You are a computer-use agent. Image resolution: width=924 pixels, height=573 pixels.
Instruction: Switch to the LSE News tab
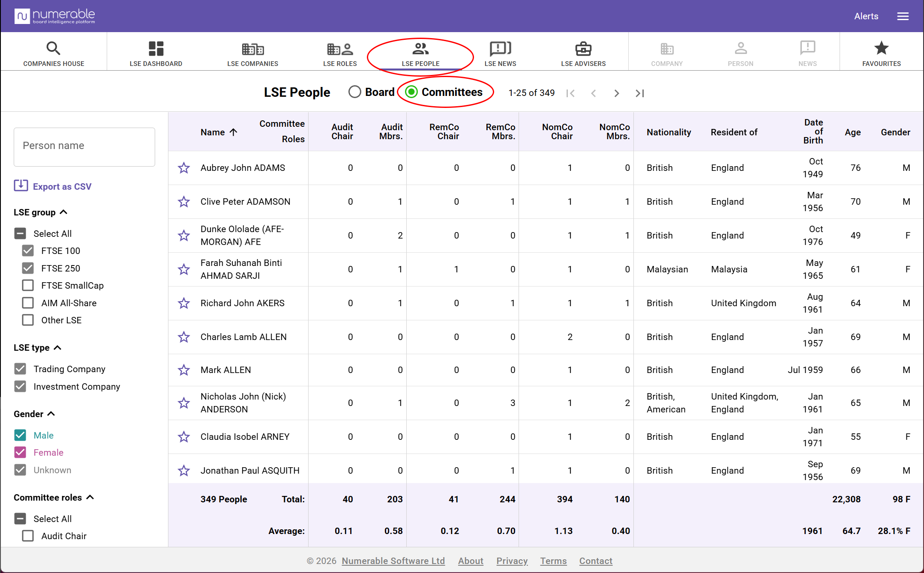tap(500, 53)
